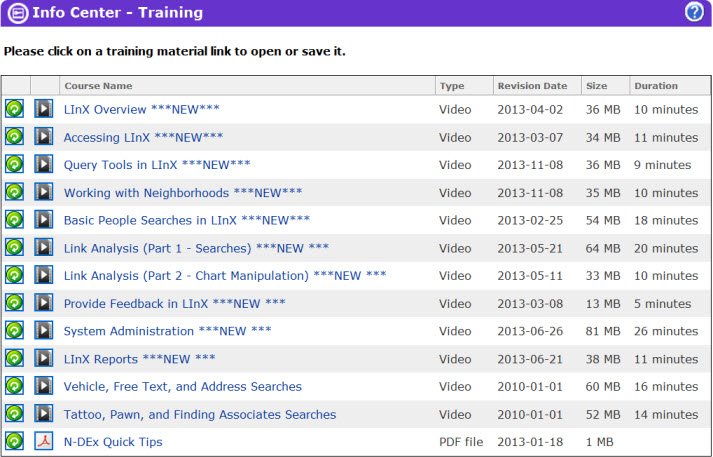
Task: Click video play icon for Vehicle, Free Text row
Action: [44, 387]
